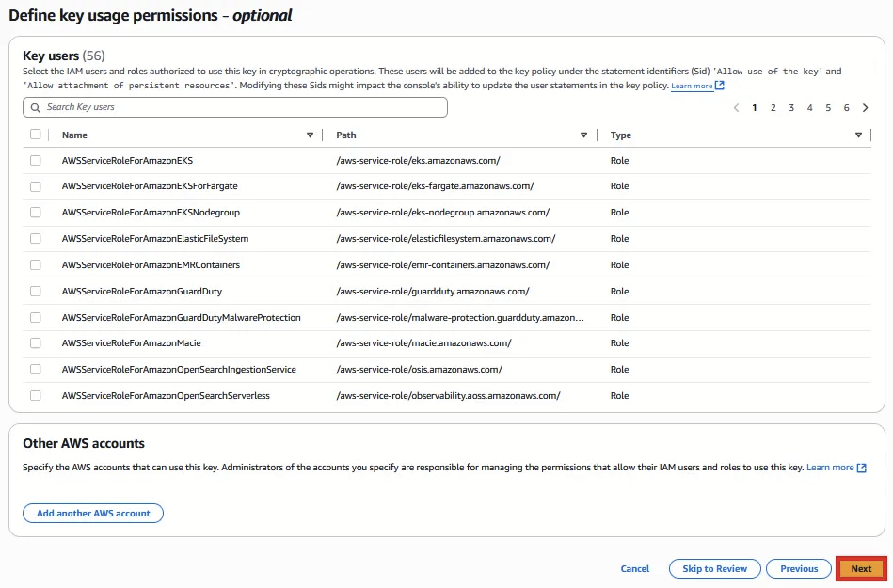Image resolution: width=893 pixels, height=588 pixels.
Task: Go to the next page of key users
Action: click(865, 108)
